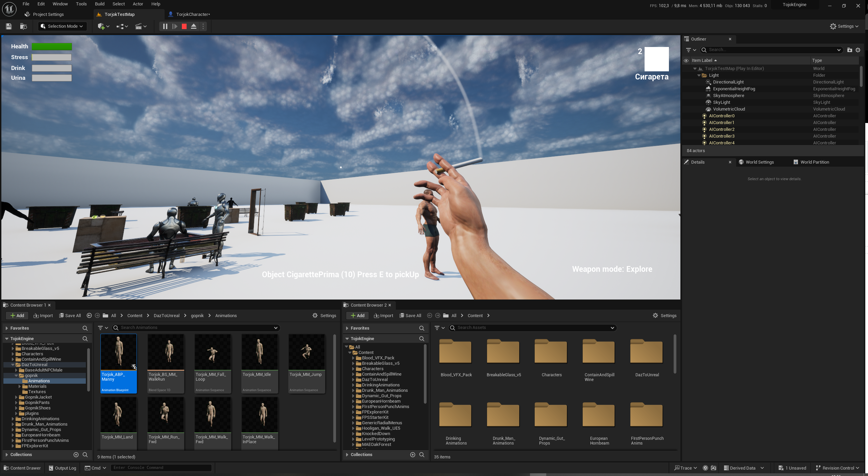Collapse the Light folder in the Outliner
868x476 pixels.
(x=699, y=75)
